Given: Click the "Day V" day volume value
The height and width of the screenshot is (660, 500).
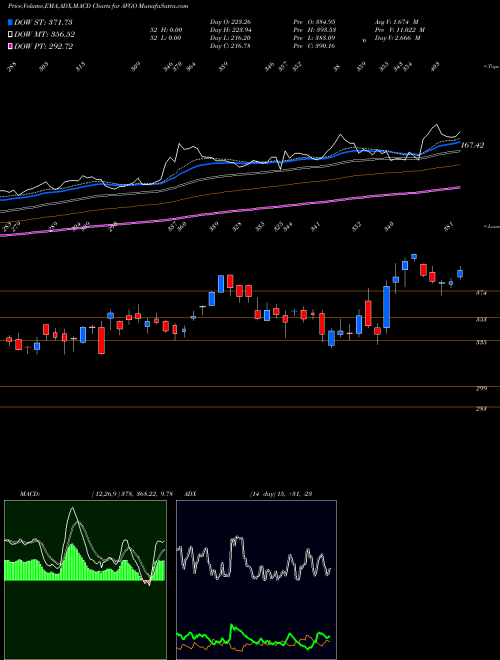Looking at the screenshot, I should coord(398,38).
